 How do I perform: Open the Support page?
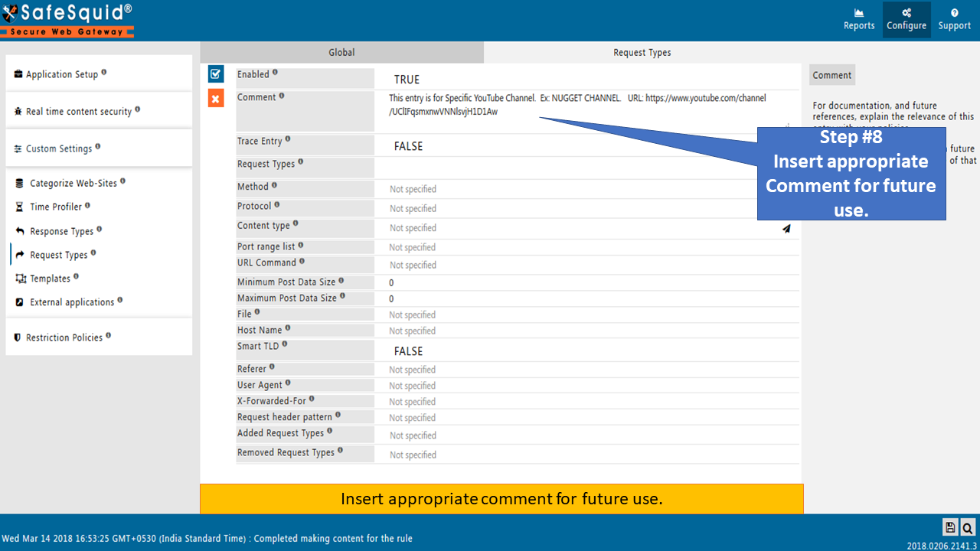click(955, 20)
